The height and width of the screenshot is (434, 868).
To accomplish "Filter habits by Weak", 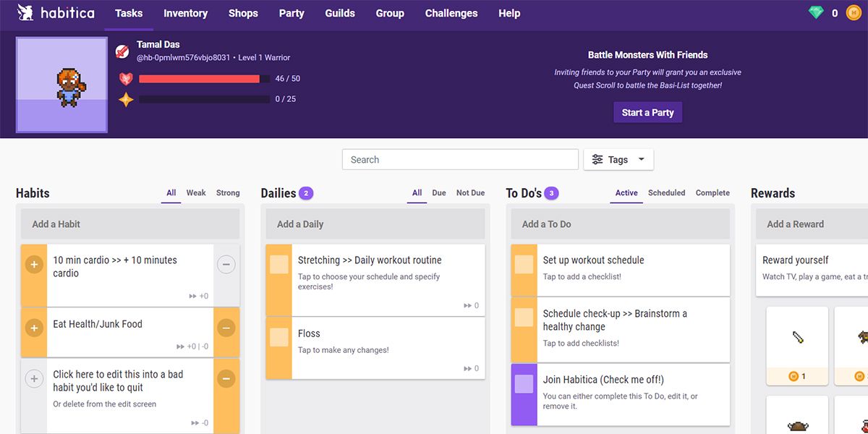I will [x=196, y=193].
